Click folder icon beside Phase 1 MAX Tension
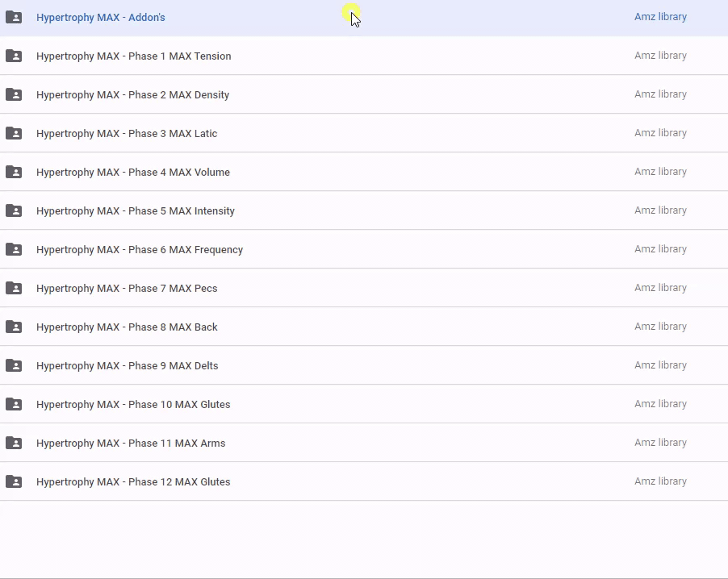This screenshot has height=579, width=728. click(x=14, y=56)
